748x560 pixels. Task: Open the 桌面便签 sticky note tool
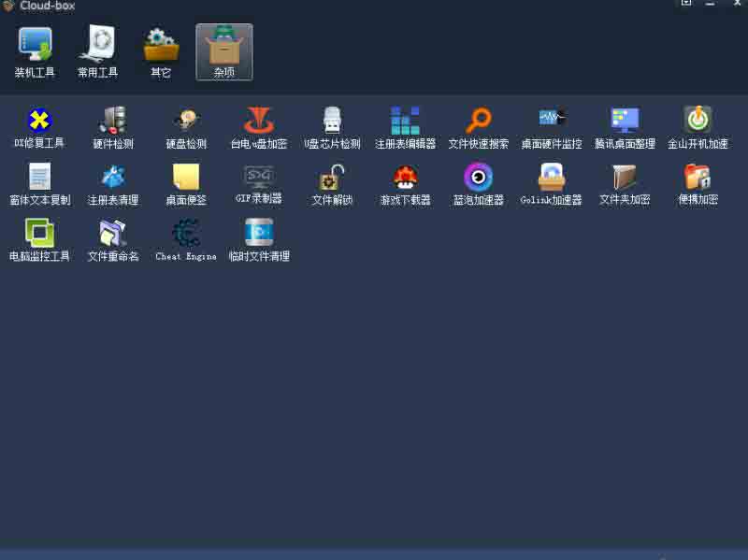[x=186, y=184]
